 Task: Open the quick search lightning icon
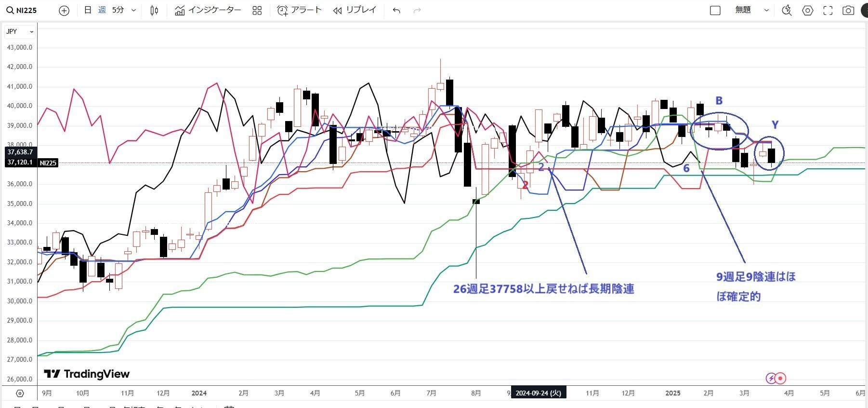pyautogui.click(x=787, y=11)
